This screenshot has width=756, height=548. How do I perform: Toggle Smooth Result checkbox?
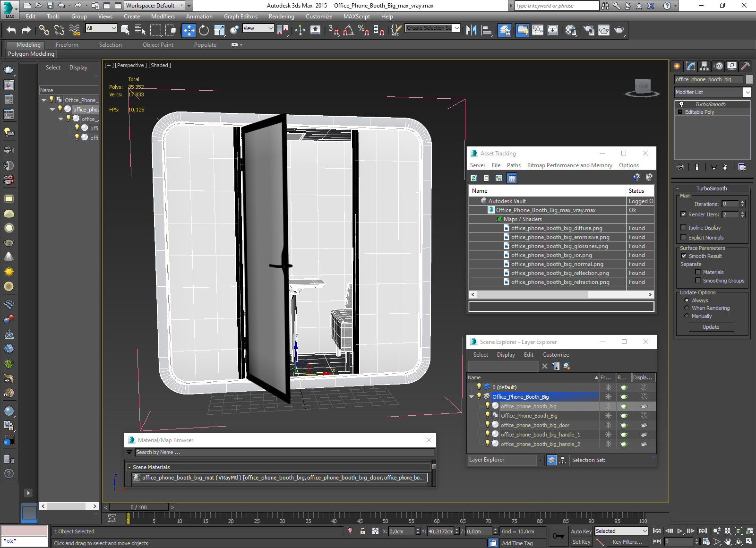(x=684, y=256)
